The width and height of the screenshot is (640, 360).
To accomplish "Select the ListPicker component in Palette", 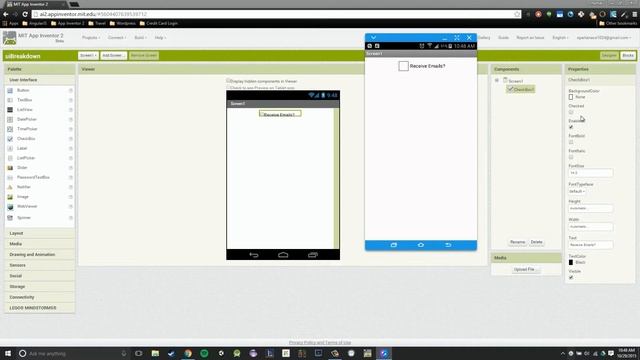I will pos(26,158).
